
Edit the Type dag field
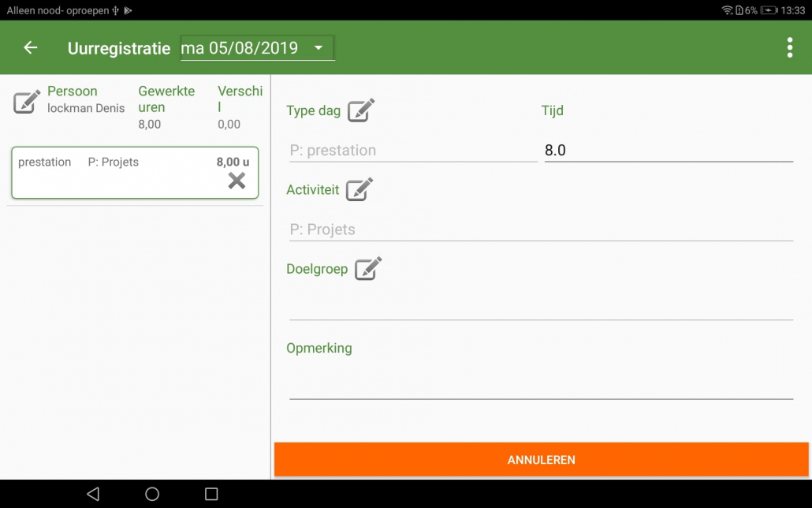pyautogui.click(x=361, y=110)
